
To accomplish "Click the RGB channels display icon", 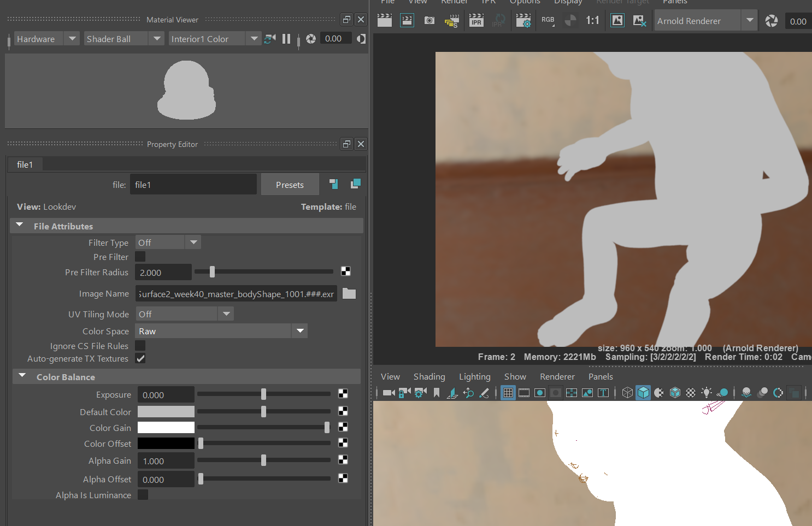I will click(x=548, y=21).
